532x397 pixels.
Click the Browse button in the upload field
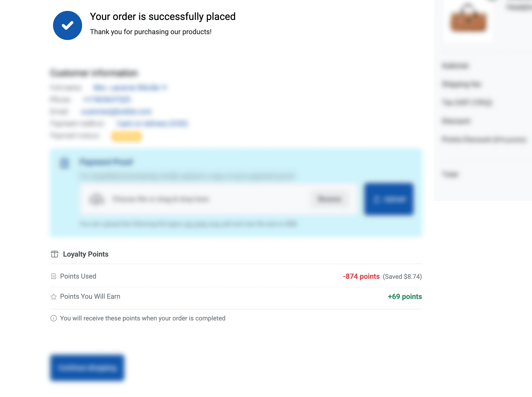click(329, 199)
